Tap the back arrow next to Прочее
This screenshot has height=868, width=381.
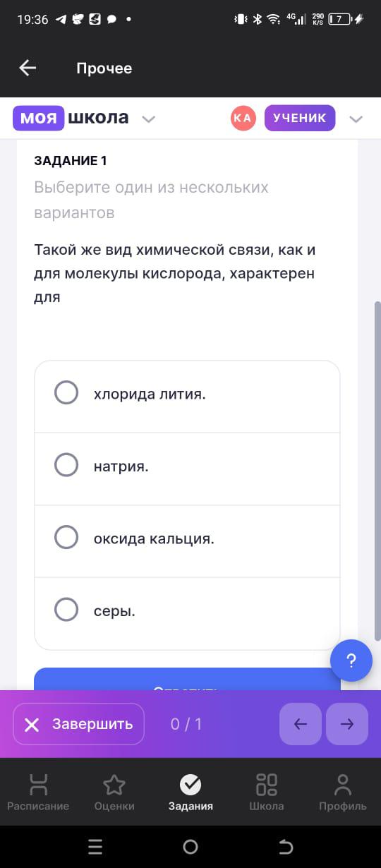point(28,68)
